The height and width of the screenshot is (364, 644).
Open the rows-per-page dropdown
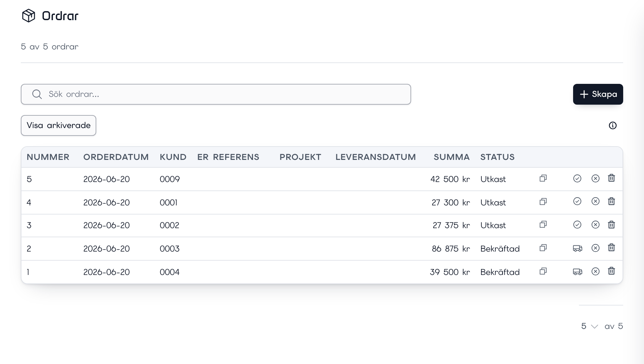[x=590, y=326]
